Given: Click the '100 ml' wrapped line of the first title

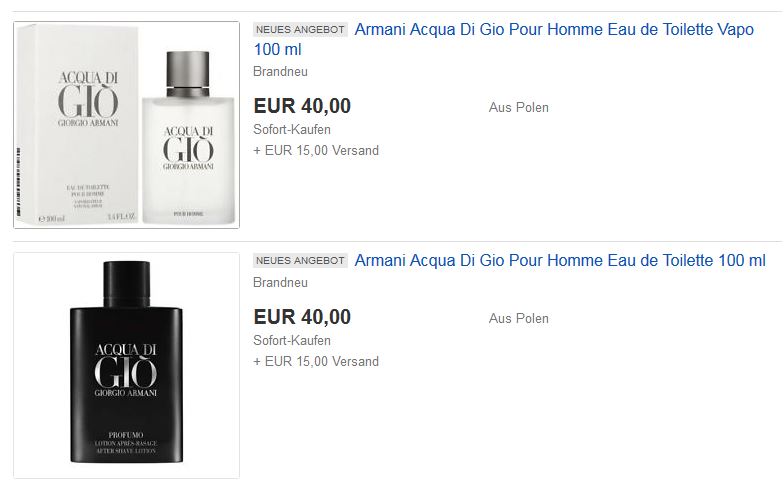Looking at the screenshot, I should [278, 50].
